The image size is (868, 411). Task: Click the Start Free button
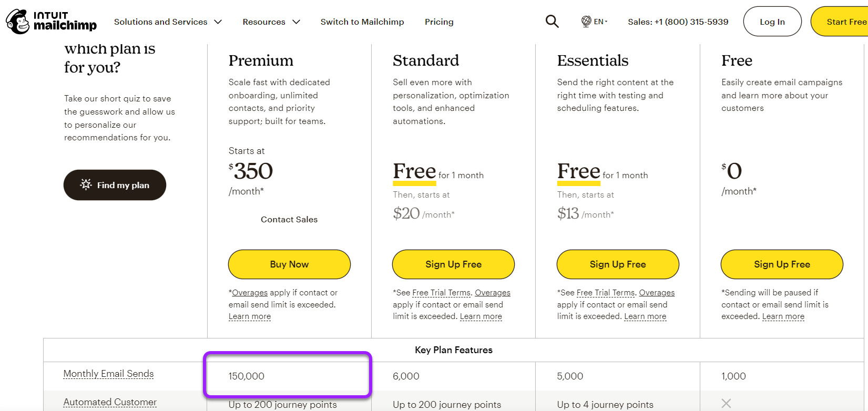[840, 22]
